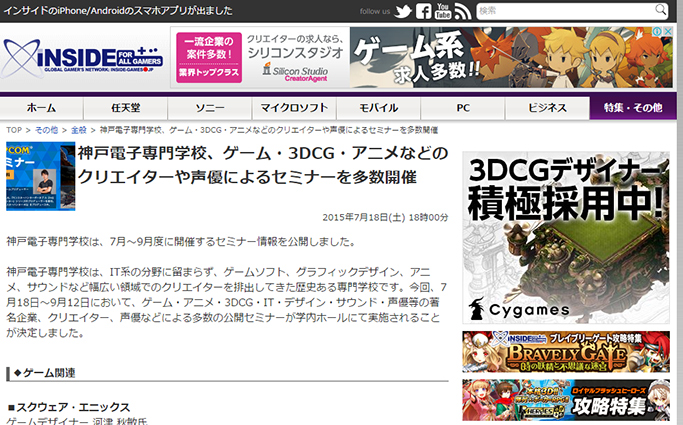Click the その他 breadcrumb link
This screenshot has height=425, width=683.
click(46, 130)
